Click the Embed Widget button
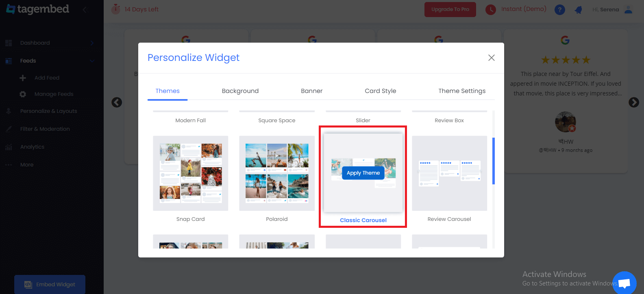The width and height of the screenshot is (644, 294). click(x=50, y=284)
